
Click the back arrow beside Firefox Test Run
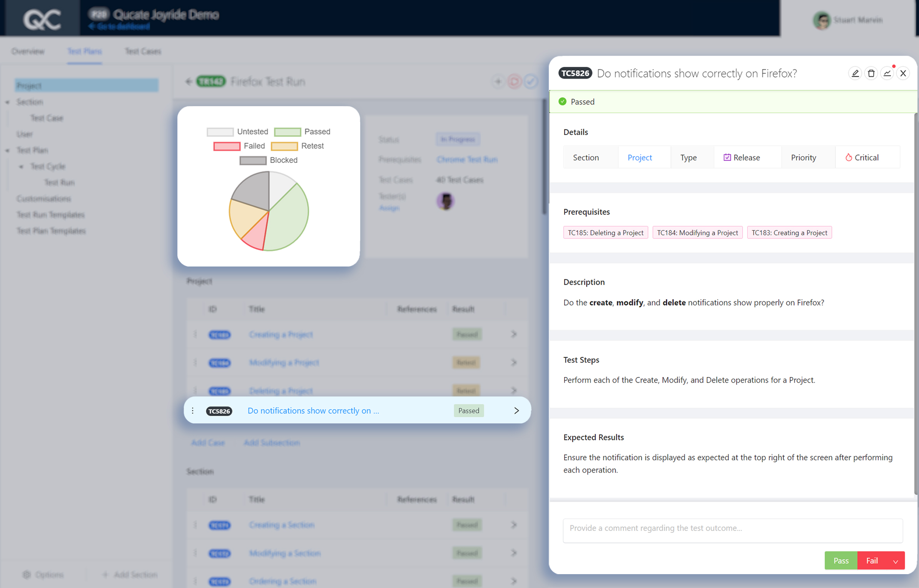(189, 82)
